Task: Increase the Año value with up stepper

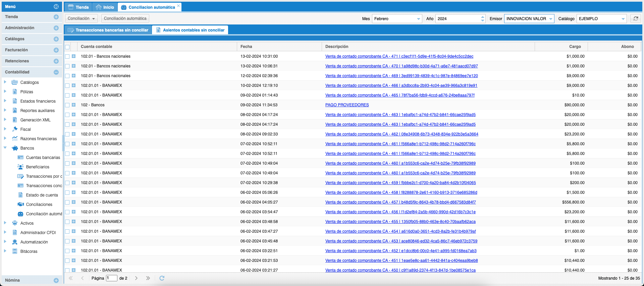Action: (x=482, y=17)
